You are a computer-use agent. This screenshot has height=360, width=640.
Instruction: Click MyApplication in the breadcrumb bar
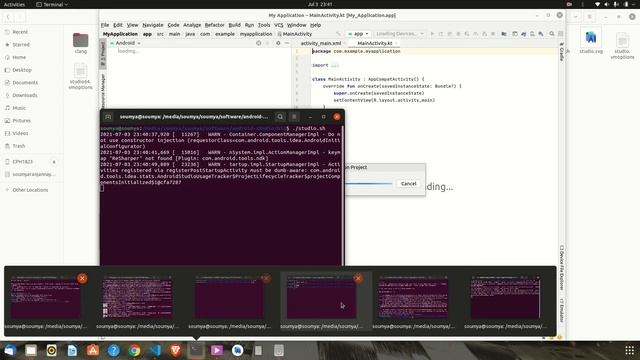click(x=120, y=34)
